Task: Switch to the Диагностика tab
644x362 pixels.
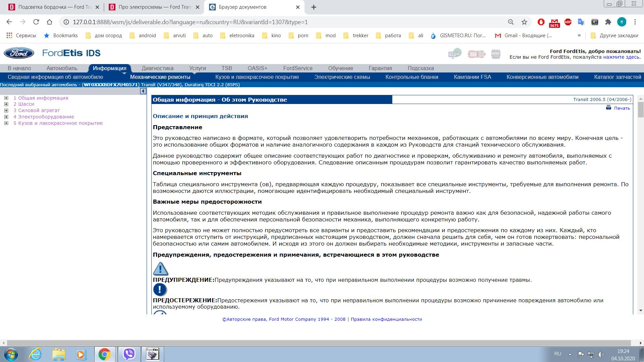Action: (157, 68)
